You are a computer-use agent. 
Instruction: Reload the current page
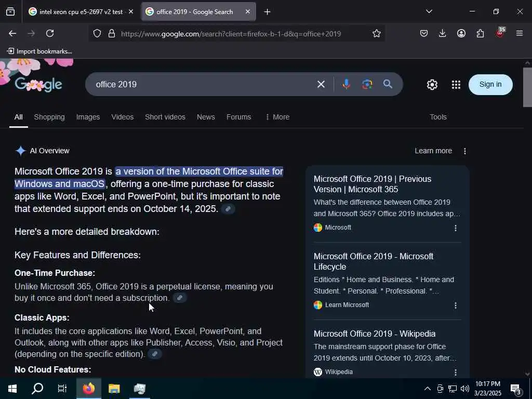(50, 33)
